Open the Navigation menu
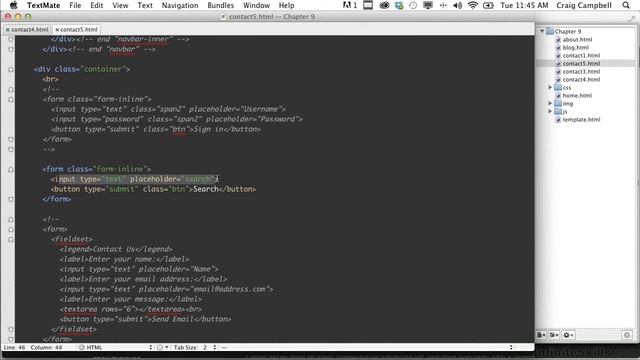The height and width of the screenshot is (360, 640). coord(180,5)
